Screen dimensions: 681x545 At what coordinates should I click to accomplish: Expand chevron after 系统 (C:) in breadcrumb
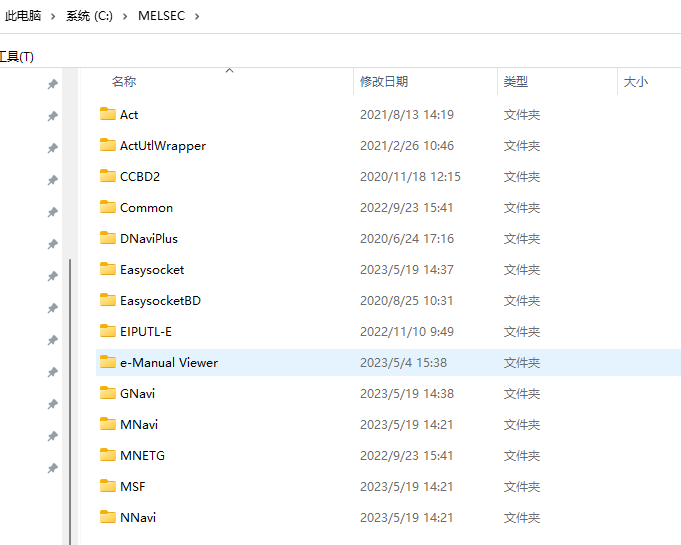[x=125, y=17]
